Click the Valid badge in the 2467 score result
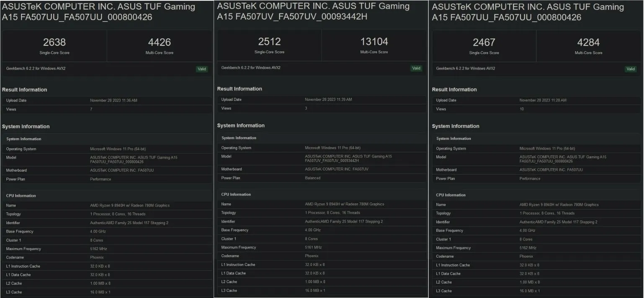The image size is (644, 298). tap(631, 69)
